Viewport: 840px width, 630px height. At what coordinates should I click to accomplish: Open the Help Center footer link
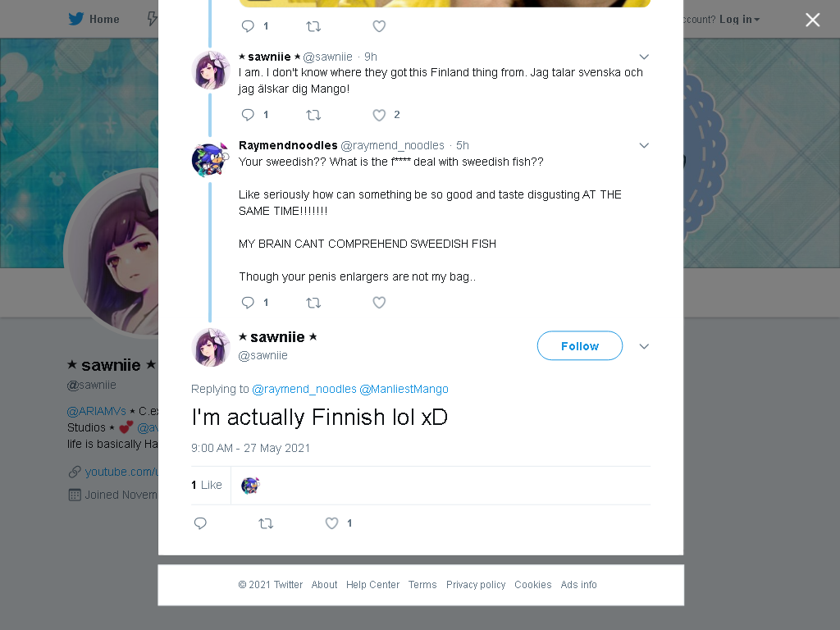(x=373, y=584)
